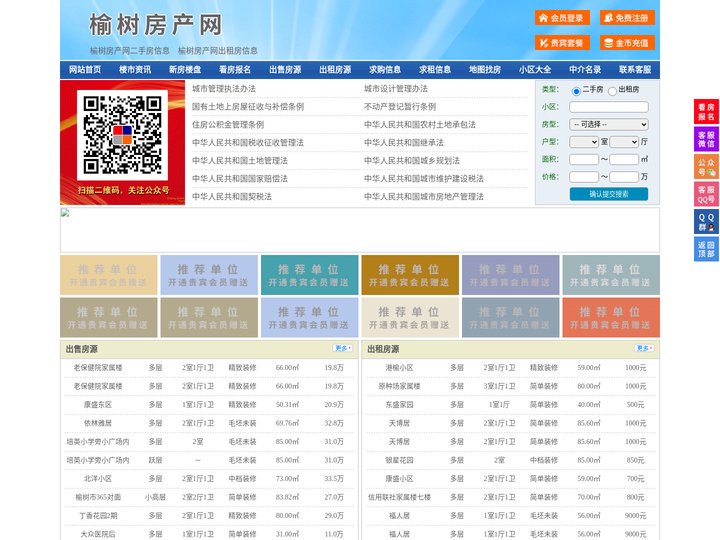Go to 网站首页 in navigation bar
Image resolution: width=720 pixels, height=540 pixels.
(85, 70)
